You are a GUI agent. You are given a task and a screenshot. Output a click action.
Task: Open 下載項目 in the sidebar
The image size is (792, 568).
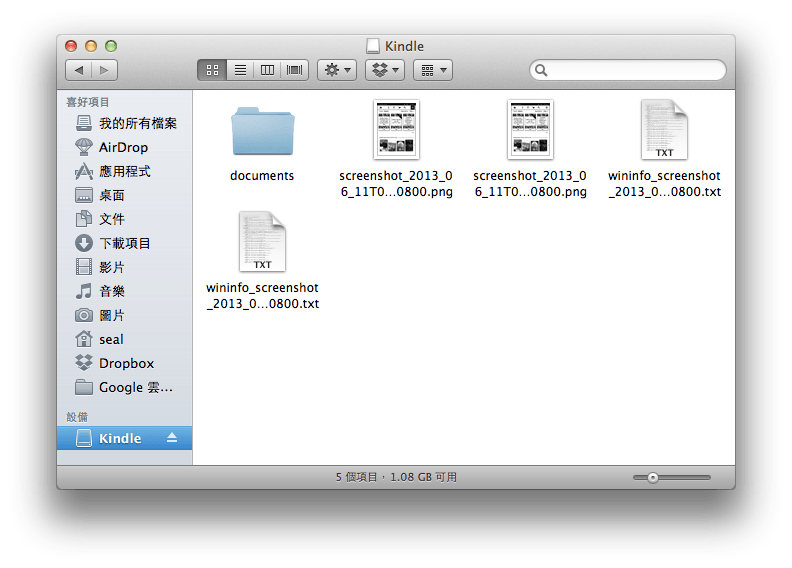(125, 243)
